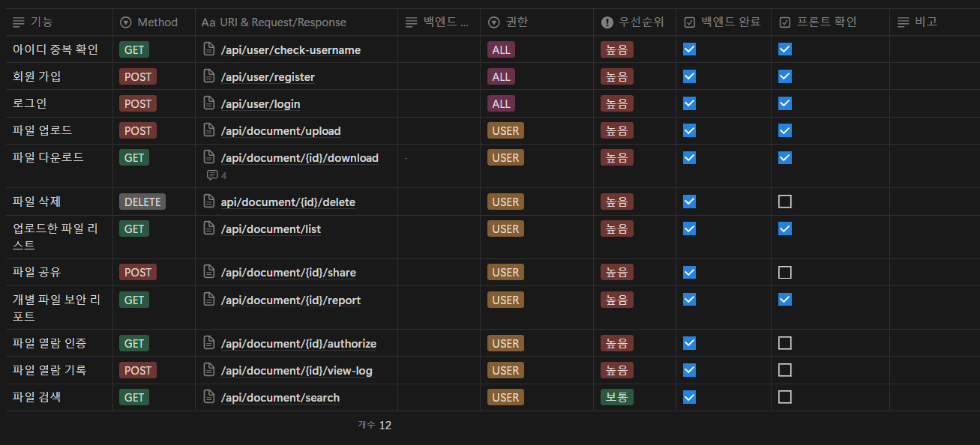Open POST method tag for 회원 가입
This screenshot has width=980, height=445.
coord(138,76)
